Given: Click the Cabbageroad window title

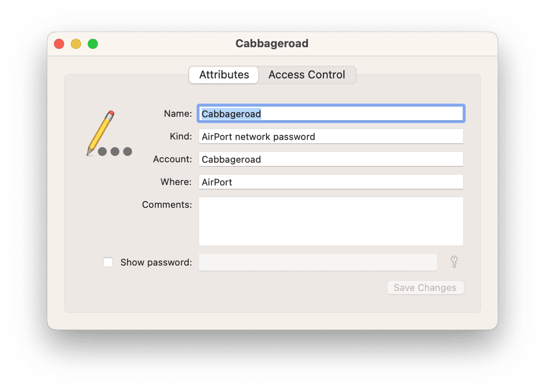Looking at the screenshot, I should coord(272,43).
